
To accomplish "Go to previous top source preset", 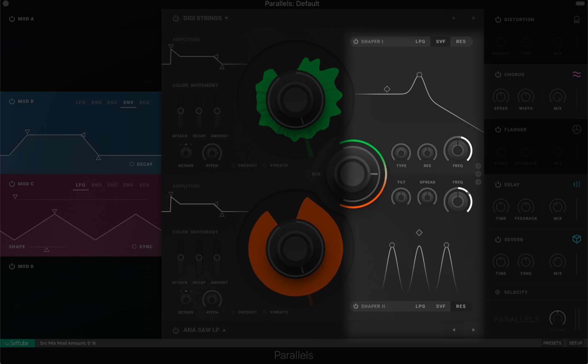I will (453, 18).
